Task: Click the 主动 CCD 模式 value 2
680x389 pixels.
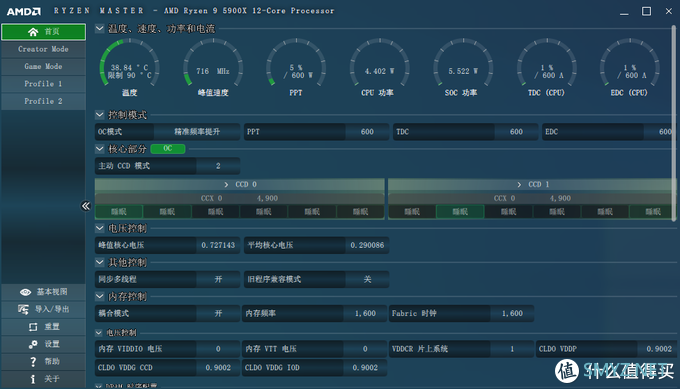Action: pos(218,166)
